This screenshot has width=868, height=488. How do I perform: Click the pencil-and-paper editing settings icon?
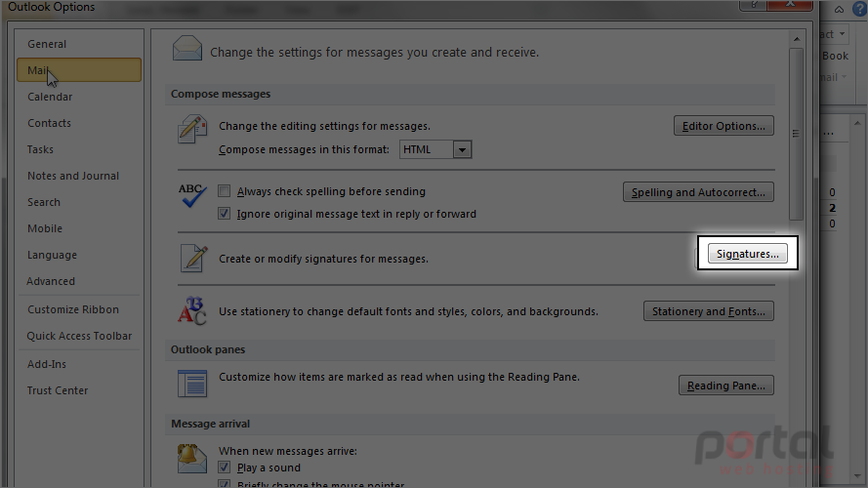point(192,129)
